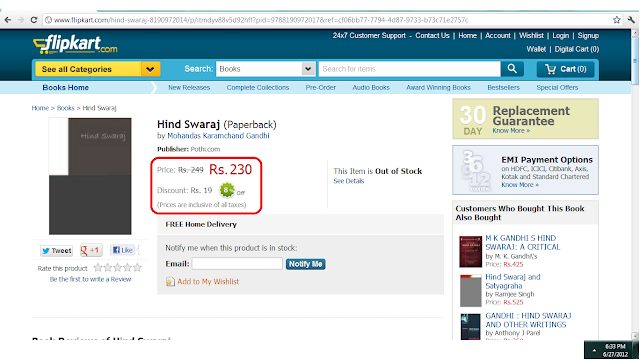The image size is (640, 361).
Task: Bookmark page with the star icon
Action: point(617,20)
